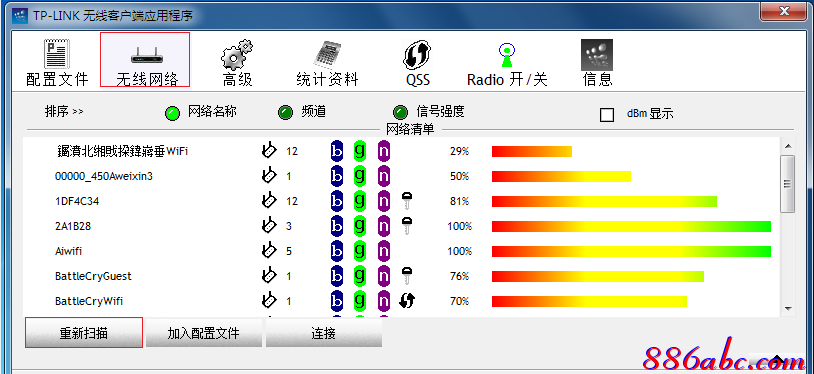Screen dimensions: 814x374
Task: Open the 高级 advanced settings tab
Action: pyautogui.click(x=237, y=63)
